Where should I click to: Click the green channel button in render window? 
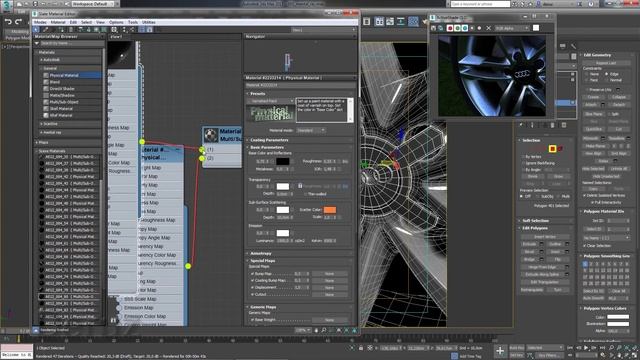(457, 28)
